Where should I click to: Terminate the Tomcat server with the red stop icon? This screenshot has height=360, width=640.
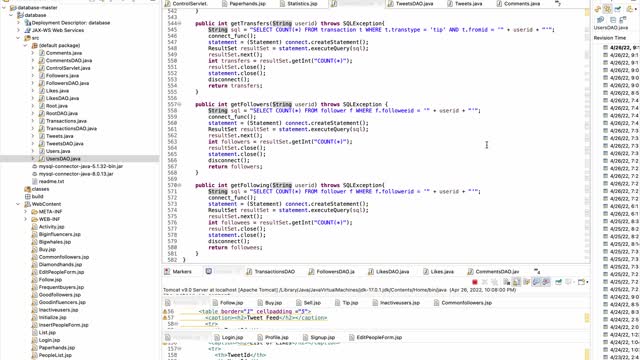(x=475, y=282)
